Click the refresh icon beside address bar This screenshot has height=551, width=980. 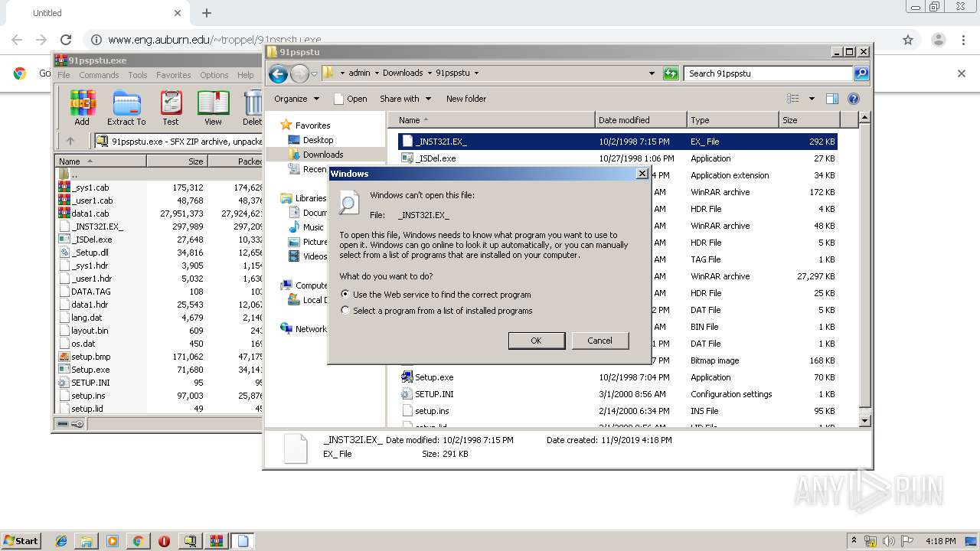pyautogui.click(x=671, y=73)
